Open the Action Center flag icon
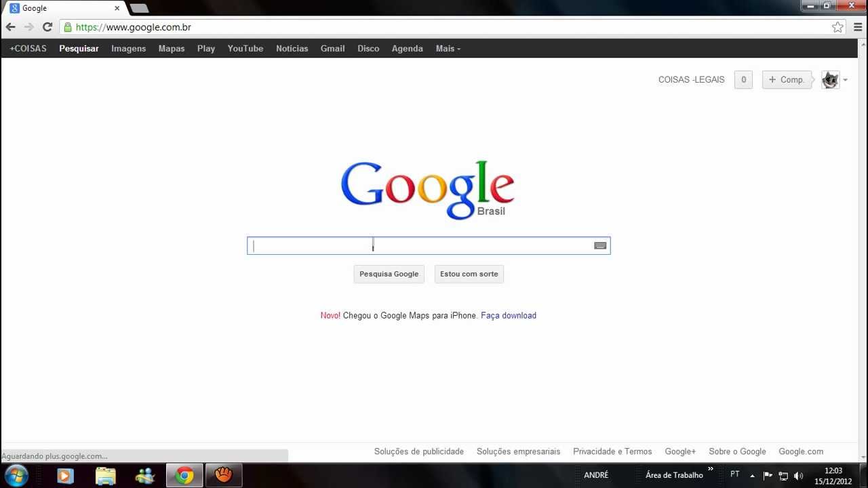The image size is (868, 488). [x=768, y=476]
